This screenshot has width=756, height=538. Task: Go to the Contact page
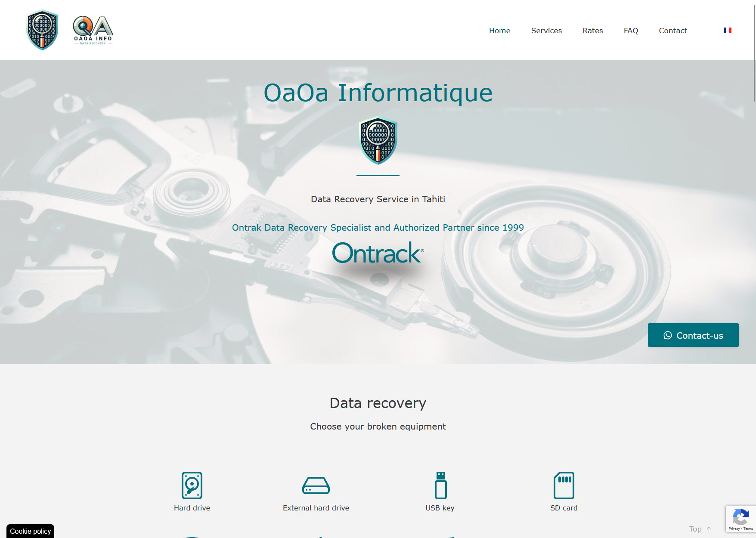[672, 31]
